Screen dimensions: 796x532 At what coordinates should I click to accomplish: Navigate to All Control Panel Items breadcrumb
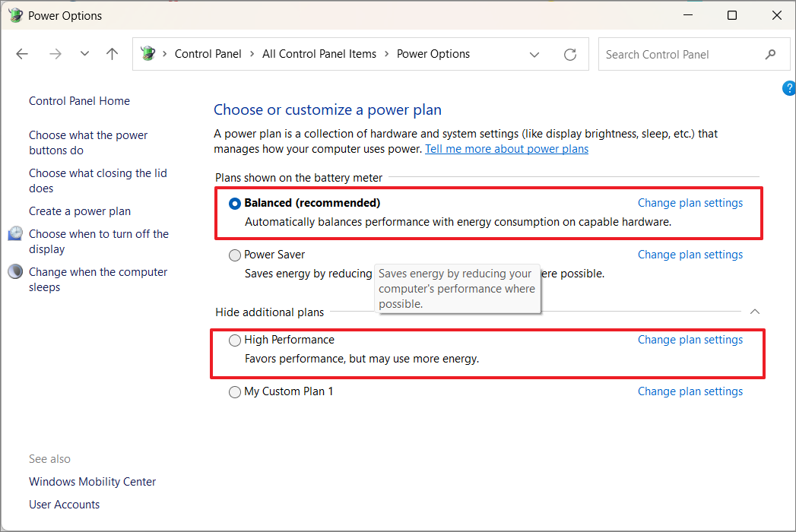point(319,53)
